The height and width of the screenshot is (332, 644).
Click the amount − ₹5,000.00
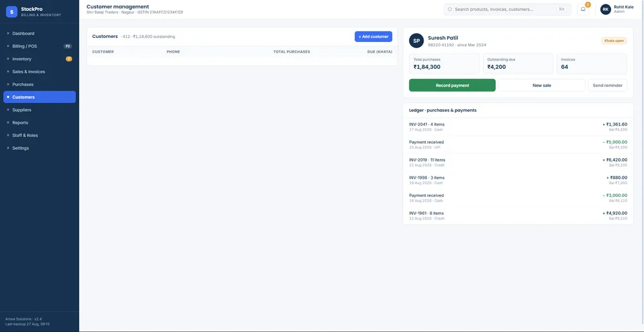point(615,142)
